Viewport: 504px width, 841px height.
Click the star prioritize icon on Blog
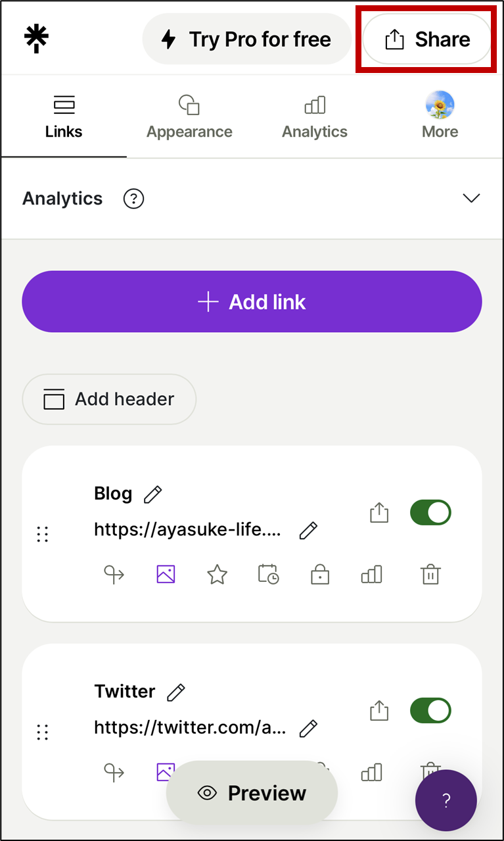point(217,575)
